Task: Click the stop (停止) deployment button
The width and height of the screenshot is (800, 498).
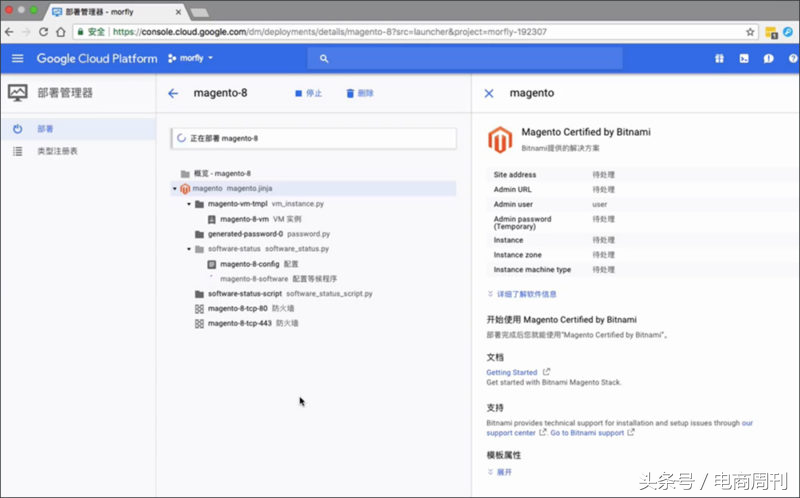Action: [x=308, y=93]
